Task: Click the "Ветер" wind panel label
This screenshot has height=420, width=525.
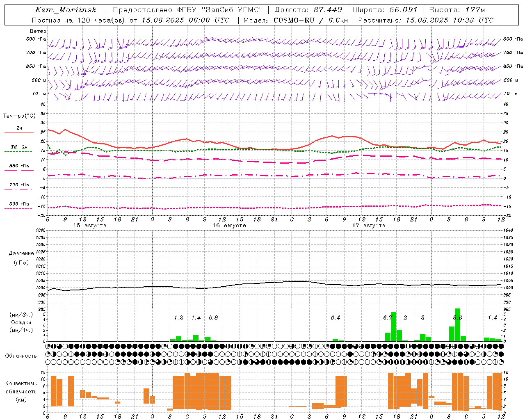Action: [38, 31]
